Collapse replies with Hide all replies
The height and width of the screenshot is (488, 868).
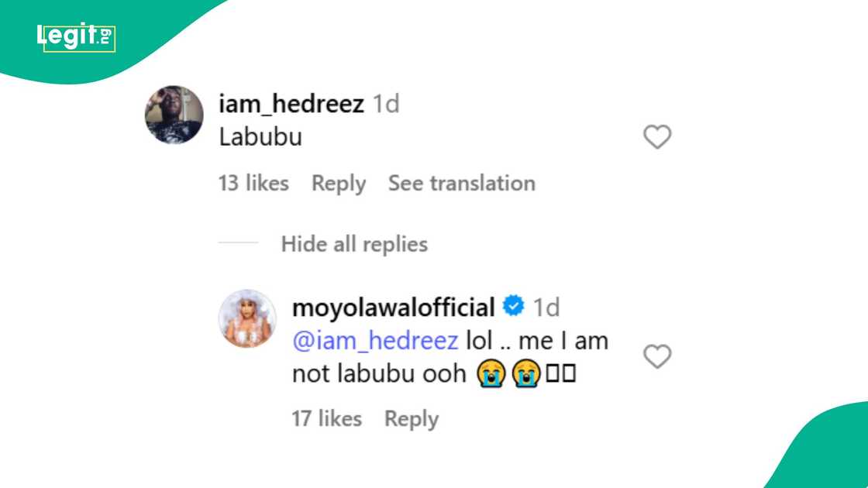tap(356, 244)
